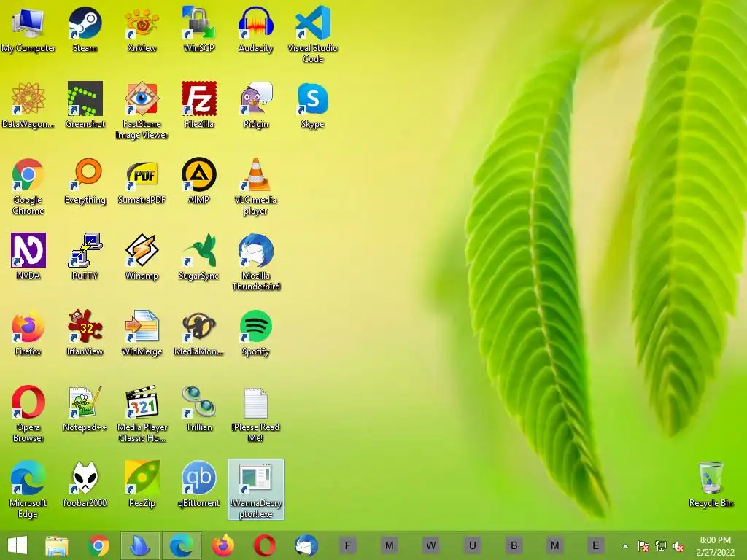This screenshot has width=747, height=560.
Task: Select the Skype desktop icon
Action: pos(312,105)
